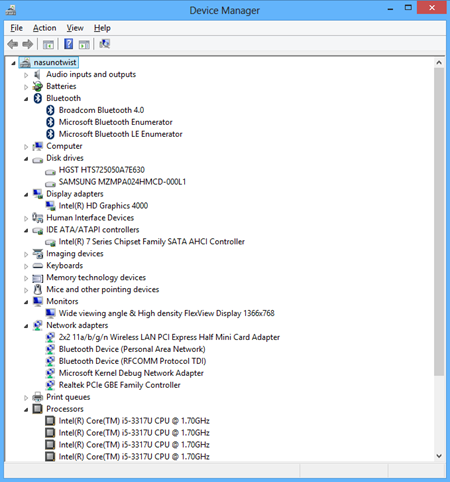Click the Batteries category icon
Viewport: 450px width, 482px height.
point(38,86)
